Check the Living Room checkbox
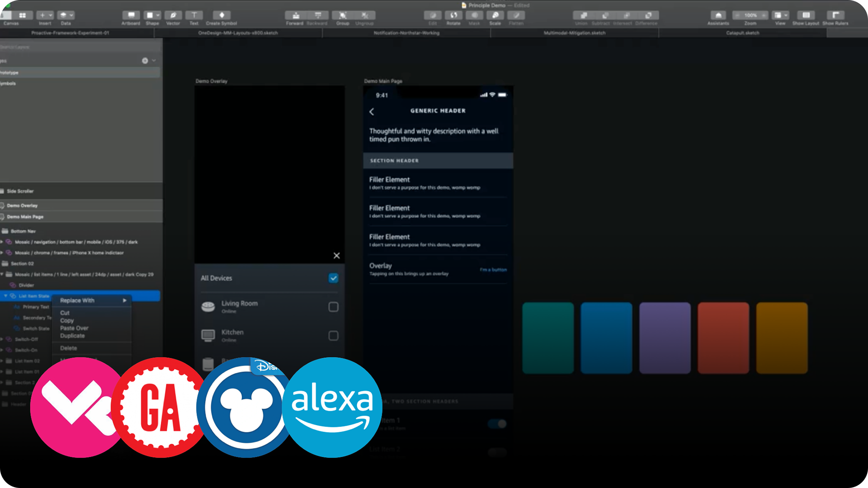868x488 pixels. coord(333,307)
